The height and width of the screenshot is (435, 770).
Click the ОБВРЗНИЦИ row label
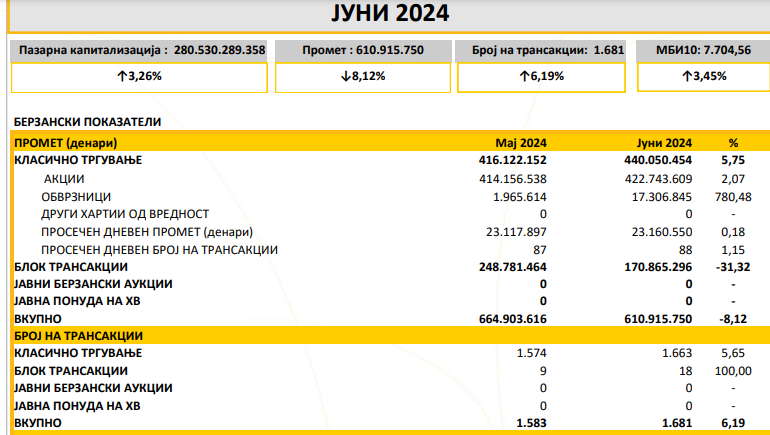pos(76,196)
